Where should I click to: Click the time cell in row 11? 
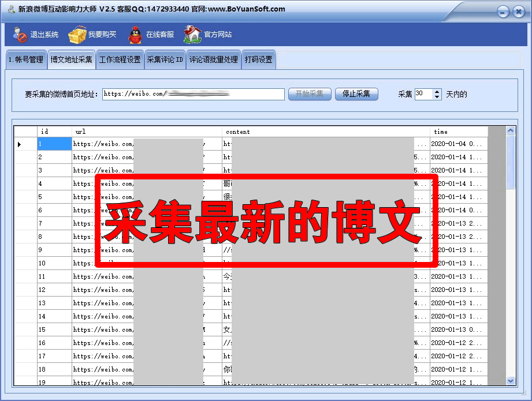(x=459, y=276)
